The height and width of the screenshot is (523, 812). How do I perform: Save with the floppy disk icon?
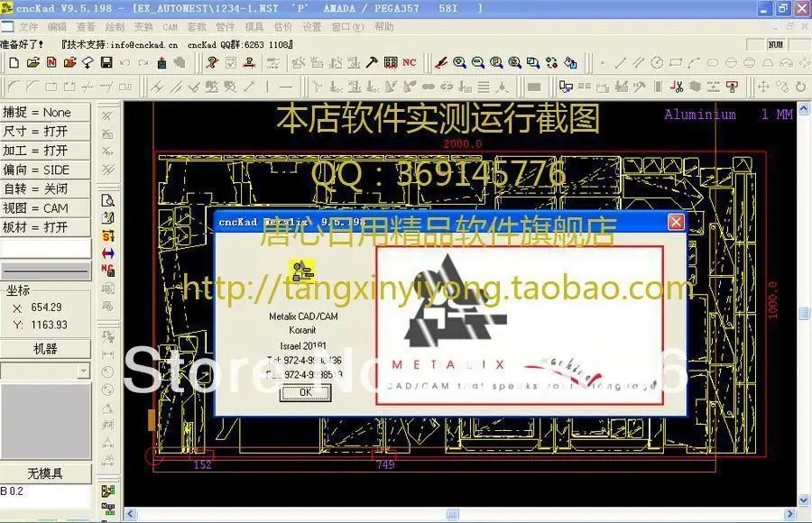tap(106, 62)
